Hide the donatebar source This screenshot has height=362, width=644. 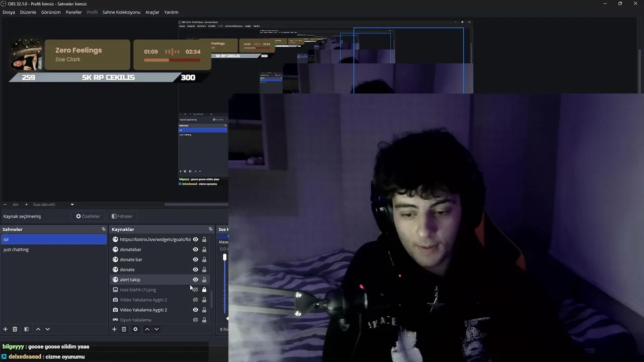coord(196,249)
